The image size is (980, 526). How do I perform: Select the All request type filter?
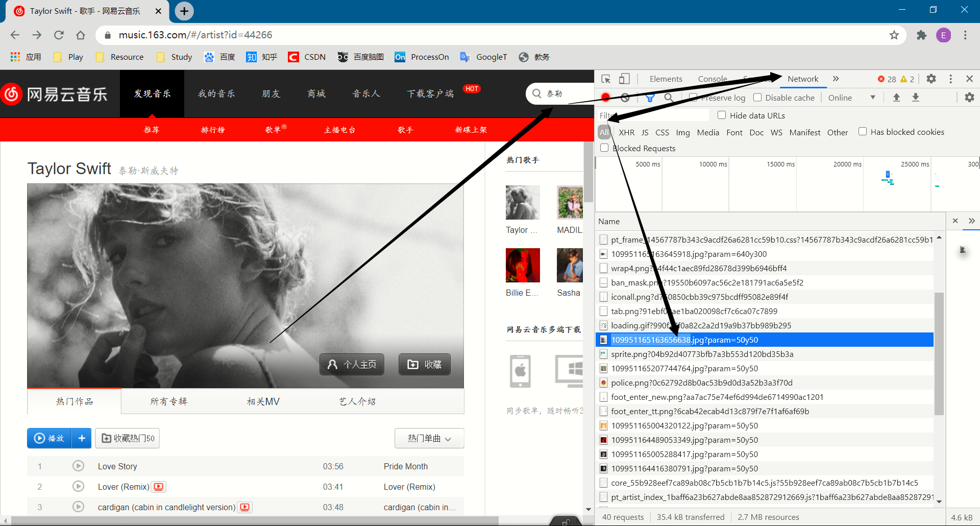click(x=604, y=132)
